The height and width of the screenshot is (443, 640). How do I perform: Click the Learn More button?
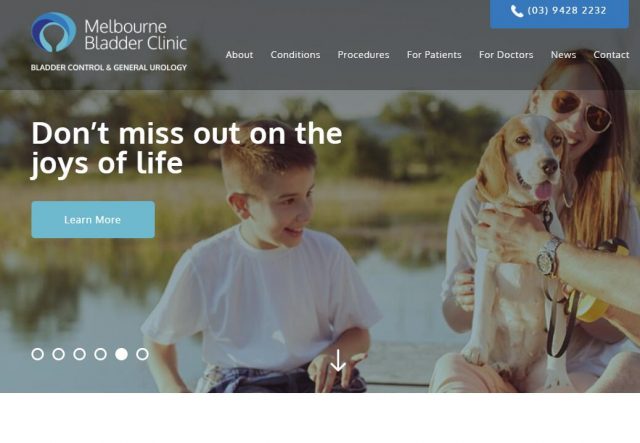[93, 220]
